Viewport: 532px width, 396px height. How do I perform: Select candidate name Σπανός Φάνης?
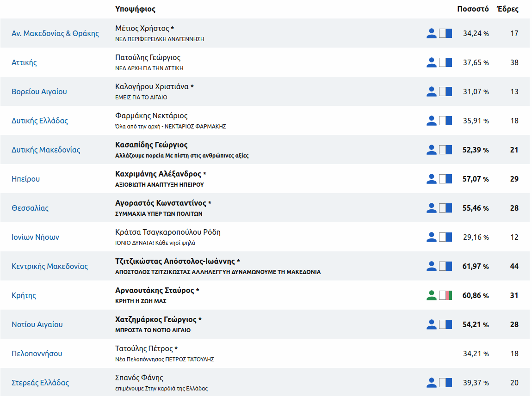point(139,378)
